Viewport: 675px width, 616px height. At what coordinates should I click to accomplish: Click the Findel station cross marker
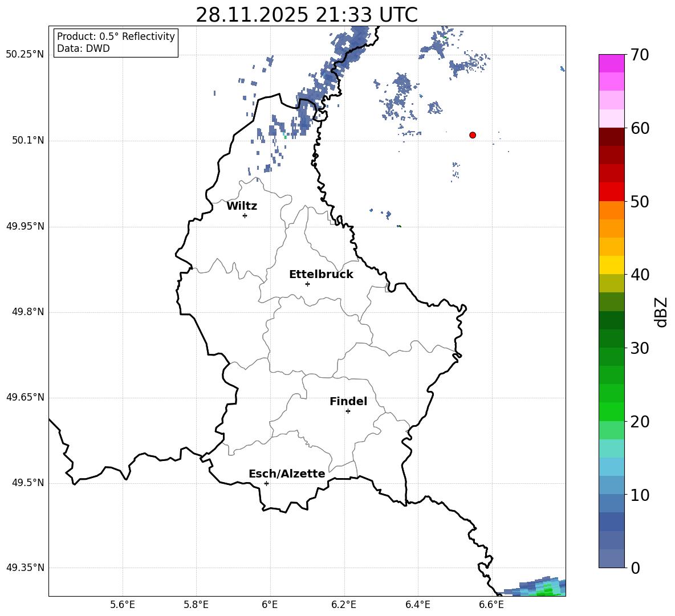348,411
